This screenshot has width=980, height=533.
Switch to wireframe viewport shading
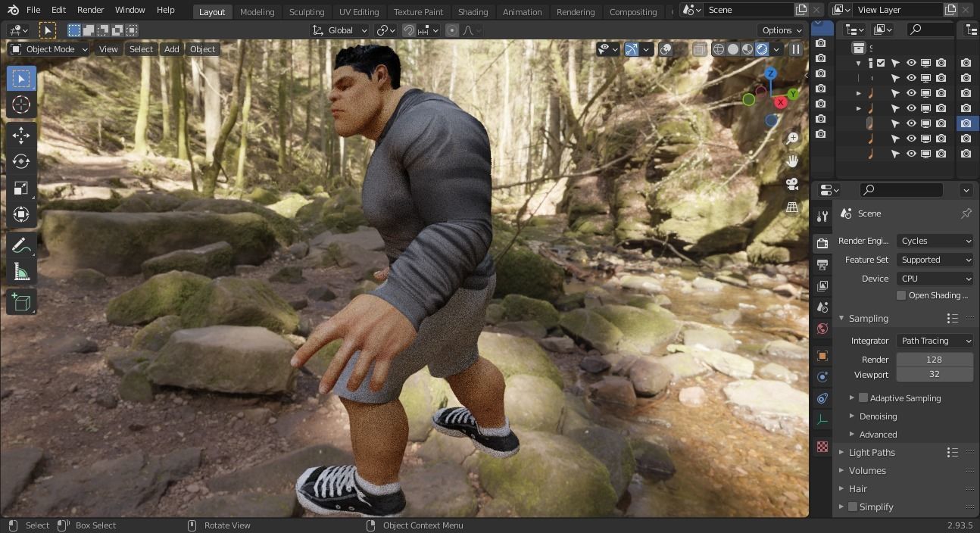(719, 49)
